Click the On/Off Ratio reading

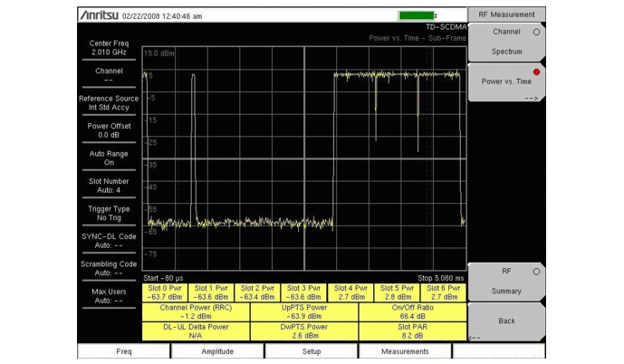[413, 312]
